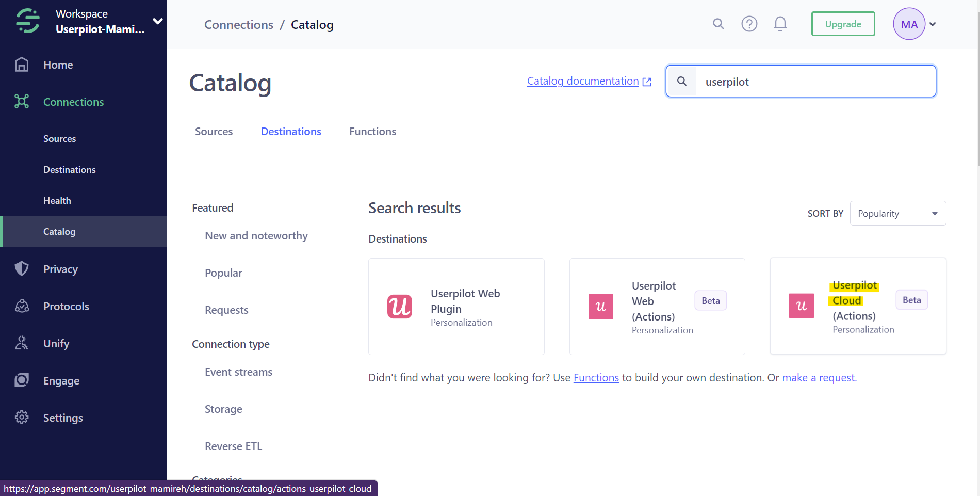The width and height of the screenshot is (980, 496).
Task: Switch to the Functions tab
Action: [372, 132]
